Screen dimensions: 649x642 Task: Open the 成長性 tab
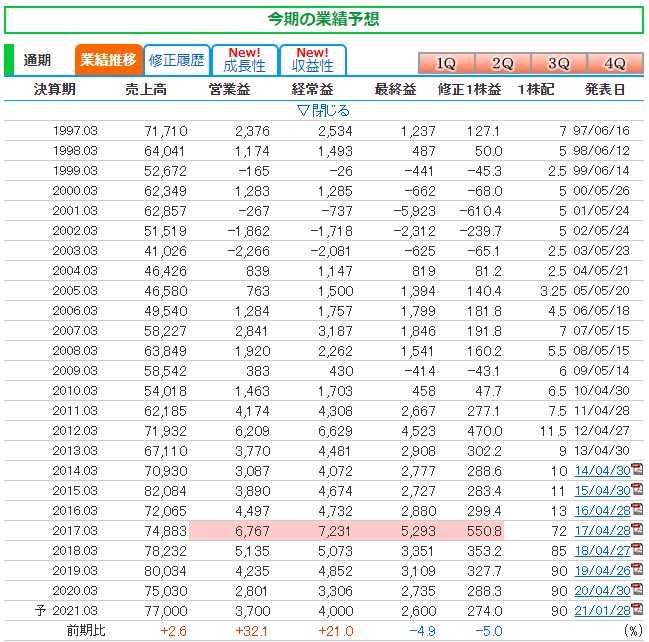244,60
